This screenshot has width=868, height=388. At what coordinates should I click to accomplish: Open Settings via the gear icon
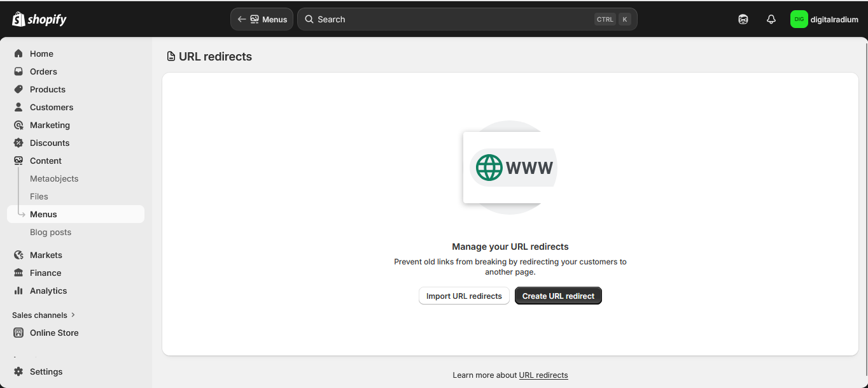click(x=18, y=371)
